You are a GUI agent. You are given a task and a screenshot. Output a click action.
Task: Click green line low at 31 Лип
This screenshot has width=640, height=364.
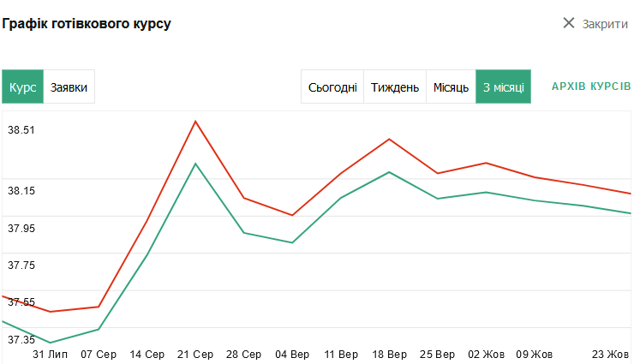coord(50,343)
